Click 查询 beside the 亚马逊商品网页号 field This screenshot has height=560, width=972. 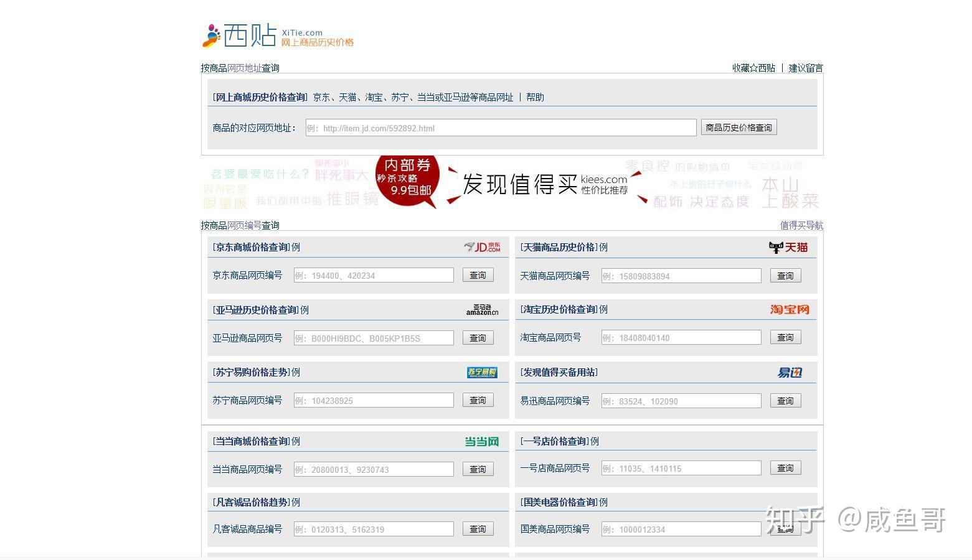[478, 338]
